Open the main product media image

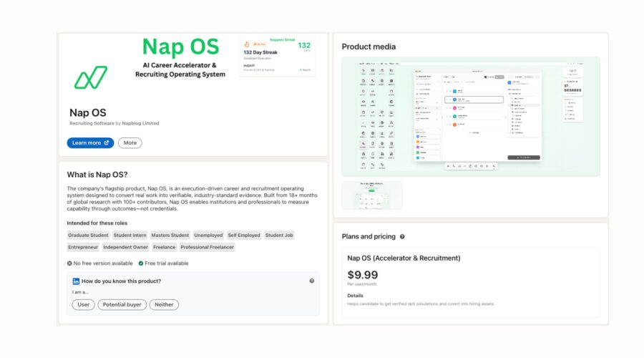tap(471, 117)
